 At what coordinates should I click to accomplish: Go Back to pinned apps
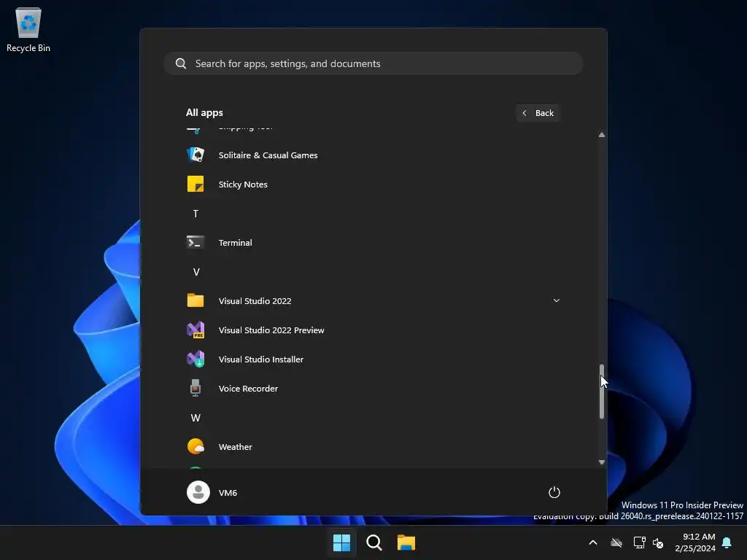tap(538, 113)
